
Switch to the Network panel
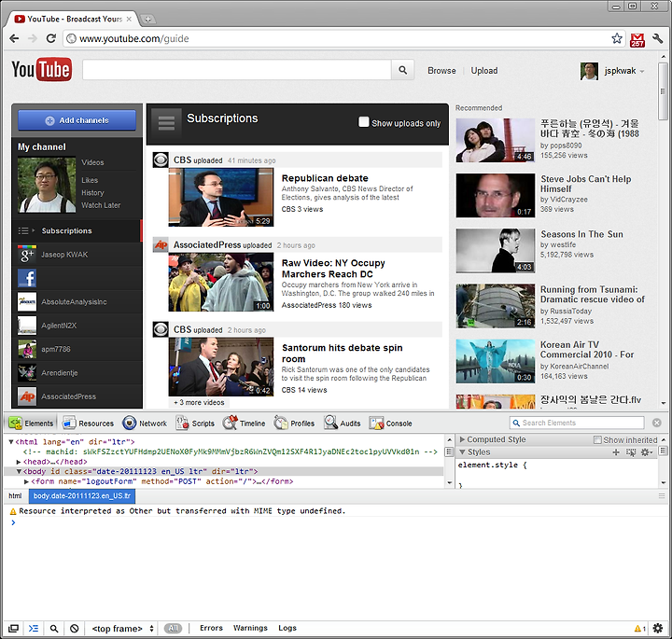(x=145, y=424)
